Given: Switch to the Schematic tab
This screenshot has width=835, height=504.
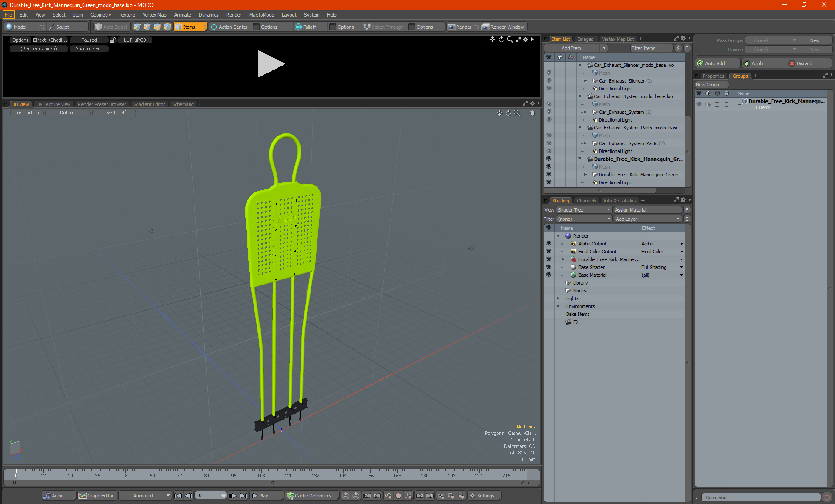Looking at the screenshot, I should click(x=183, y=104).
